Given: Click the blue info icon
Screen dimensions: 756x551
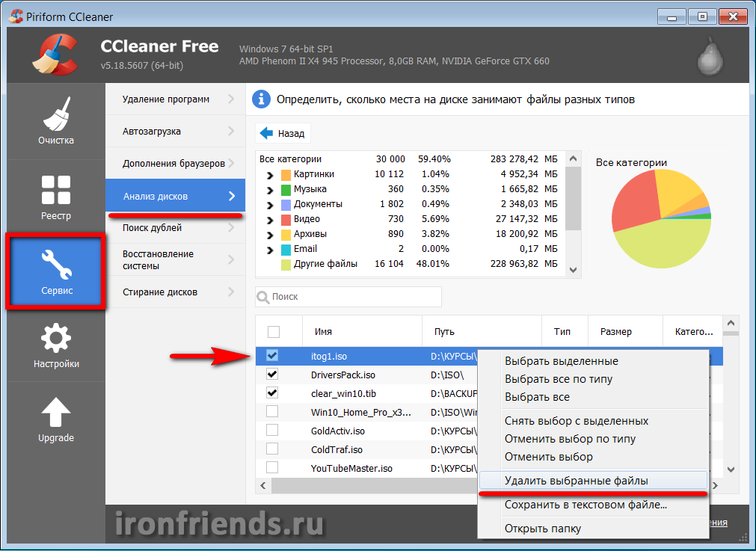Looking at the screenshot, I should 261,99.
